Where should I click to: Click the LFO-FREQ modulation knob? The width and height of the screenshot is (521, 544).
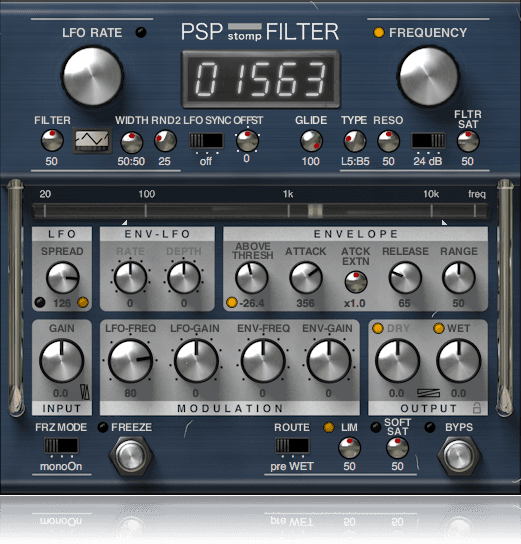click(x=130, y=361)
